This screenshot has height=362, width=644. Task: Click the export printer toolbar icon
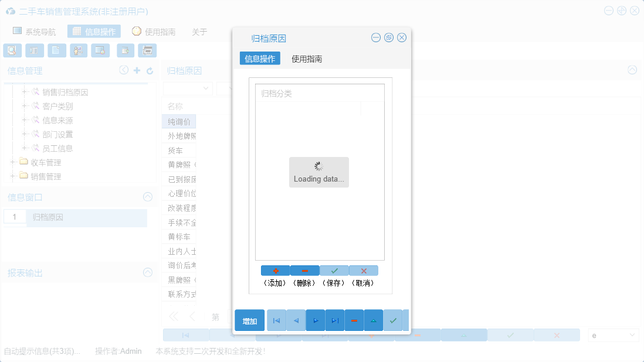pos(147,50)
